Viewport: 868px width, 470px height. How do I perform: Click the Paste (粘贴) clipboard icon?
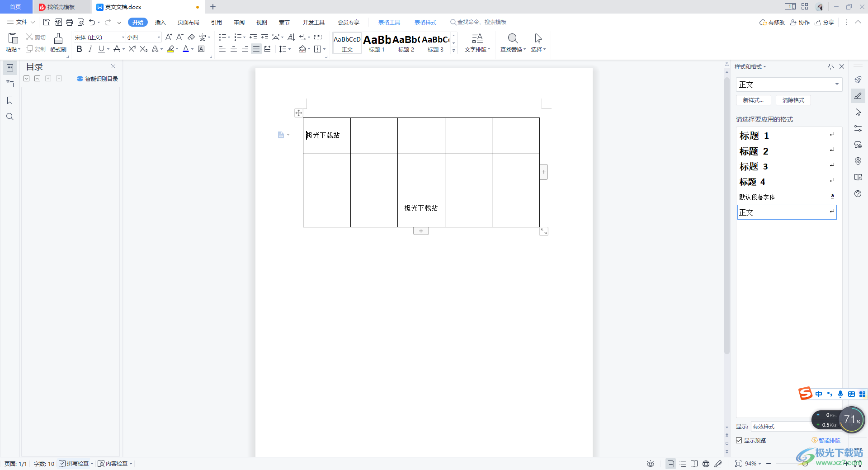coord(13,38)
